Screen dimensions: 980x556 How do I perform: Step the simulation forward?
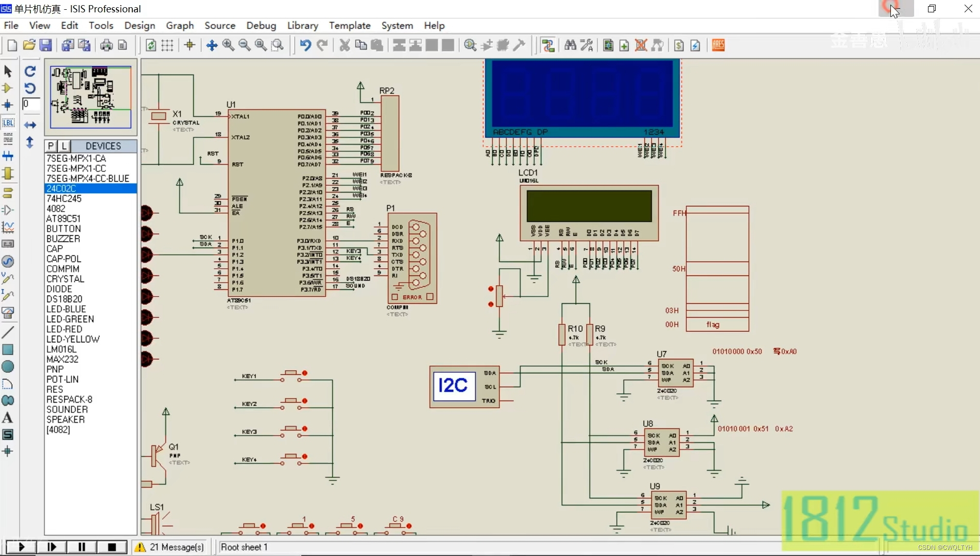pos(51,547)
